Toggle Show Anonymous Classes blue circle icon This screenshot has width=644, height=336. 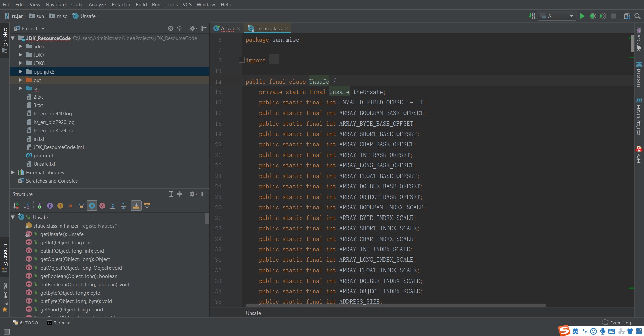[x=92, y=206]
